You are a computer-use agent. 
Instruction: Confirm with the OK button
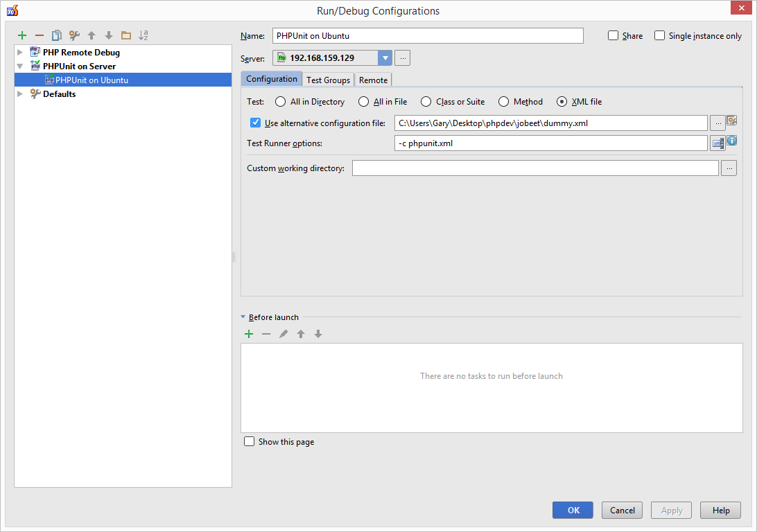(573, 511)
